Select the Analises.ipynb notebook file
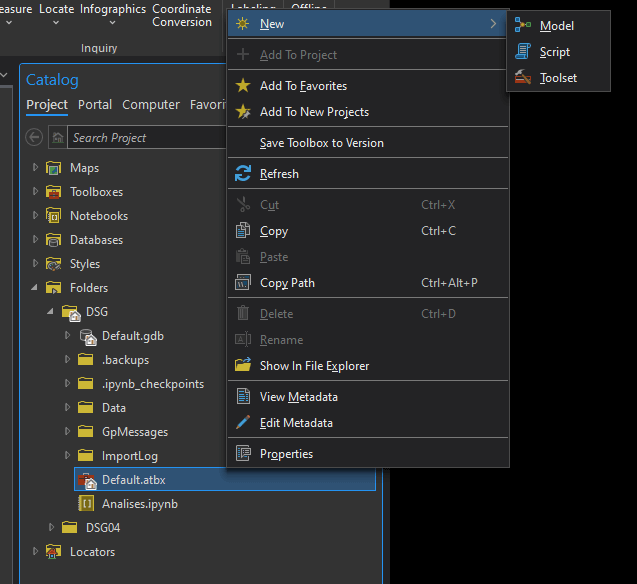637x584 pixels. [x=139, y=504]
